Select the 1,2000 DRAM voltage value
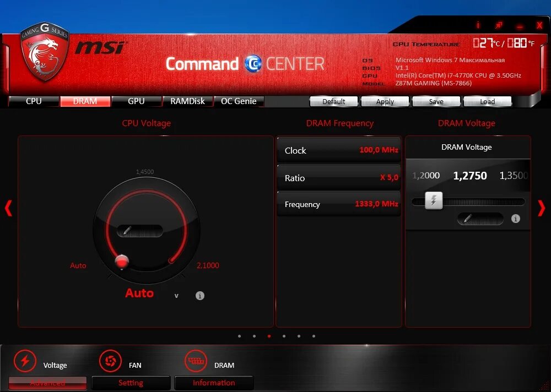Viewport: 551px width, 392px height. [426, 175]
